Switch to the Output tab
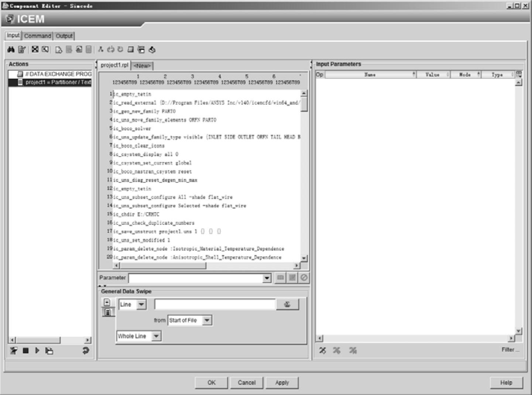Viewport: 532px width, 395px height. (x=64, y=36)
